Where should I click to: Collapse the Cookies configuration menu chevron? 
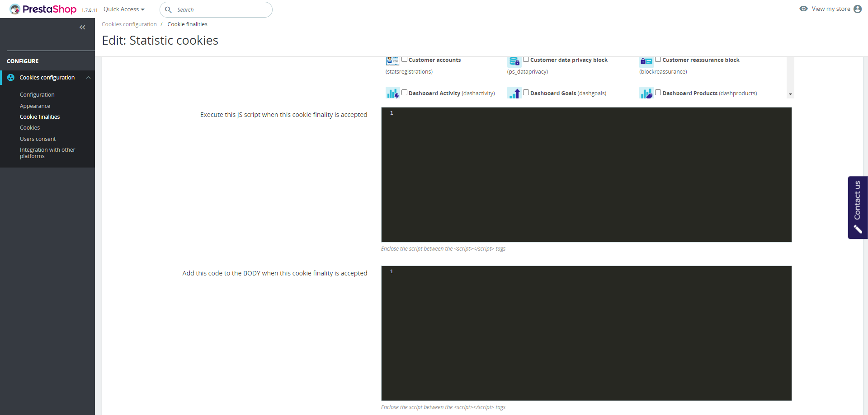click(x=89, y=78)
